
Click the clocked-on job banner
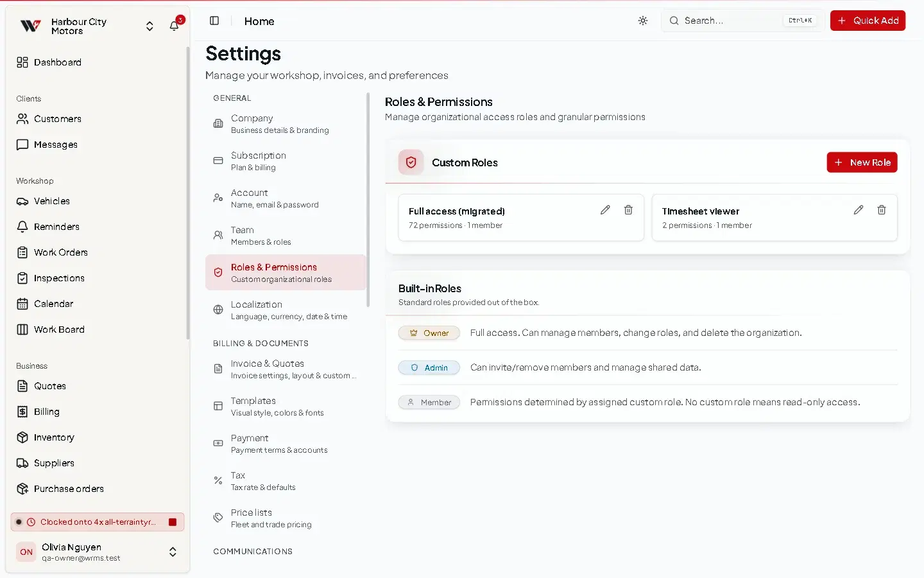click(x=98, y=522)
